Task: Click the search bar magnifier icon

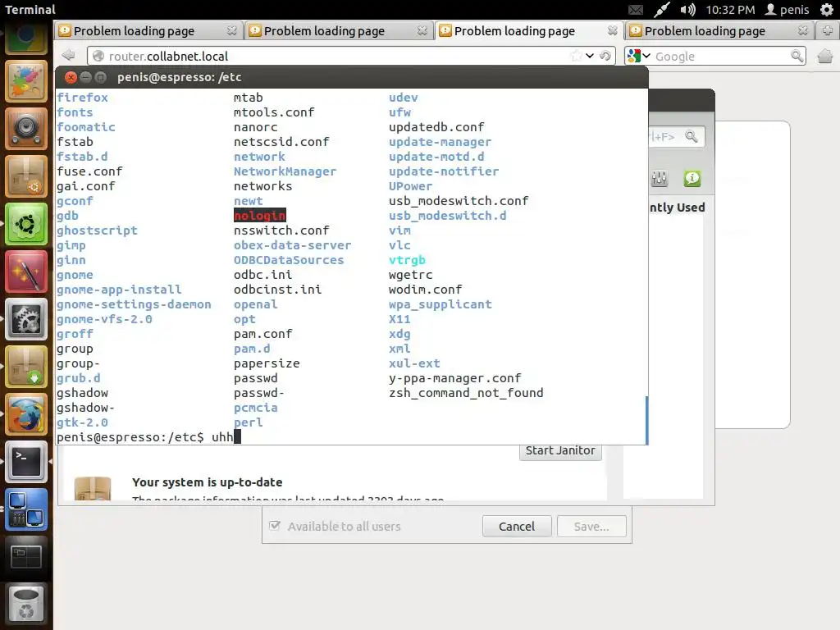Action: coord(797,56)
